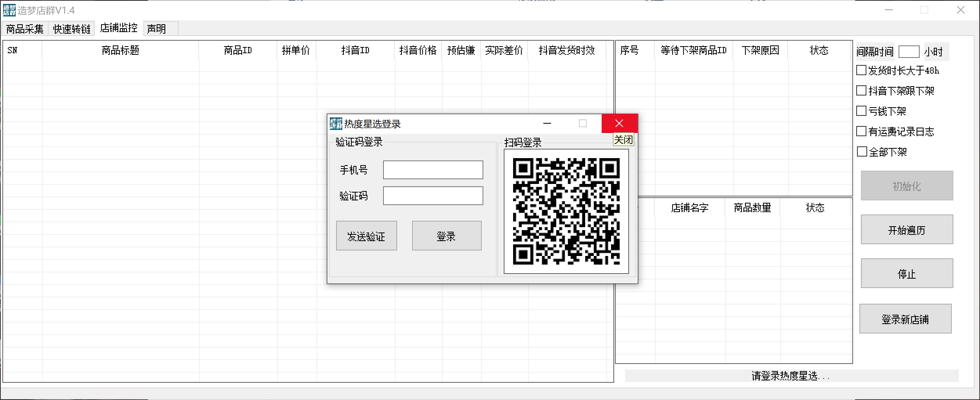Select the 店铺监控 tab

(x=118, y=29)
